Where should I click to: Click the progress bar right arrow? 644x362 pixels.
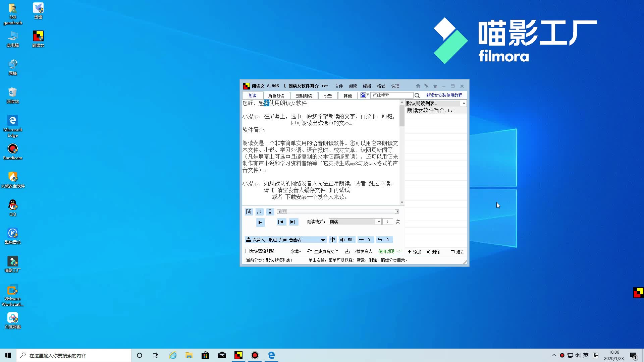point(397,212)
